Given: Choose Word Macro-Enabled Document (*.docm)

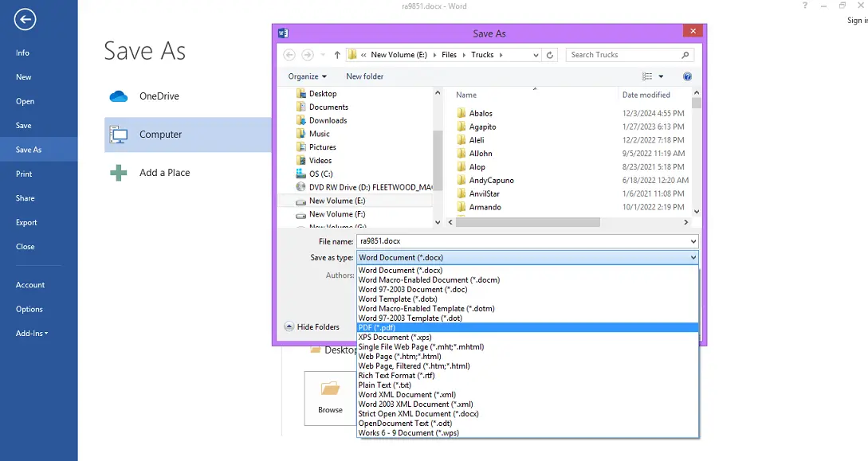Looking at the screenshot, I should [x=527, y=279].
